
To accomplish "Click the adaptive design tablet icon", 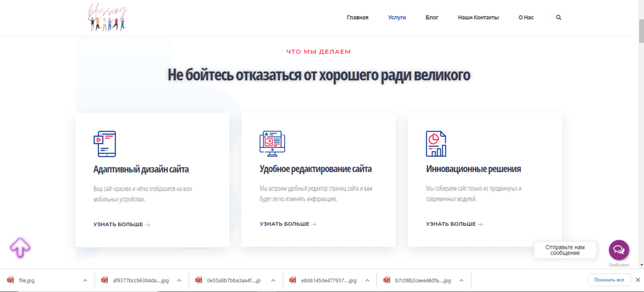I will 105,144.
